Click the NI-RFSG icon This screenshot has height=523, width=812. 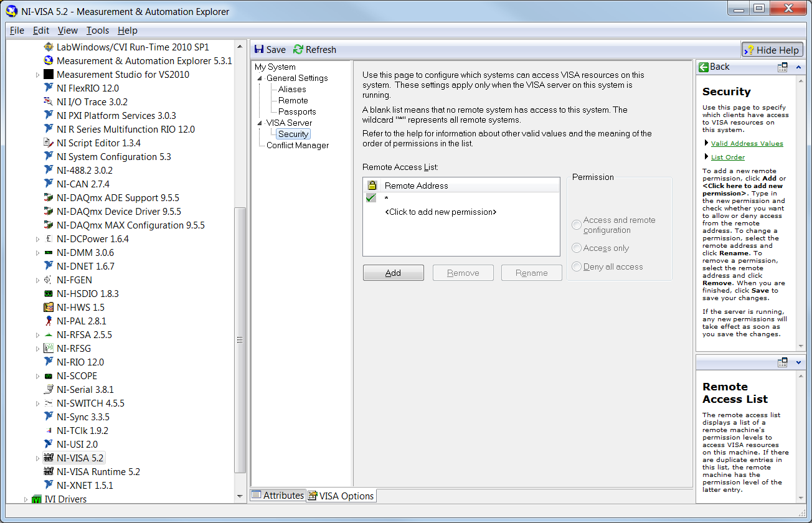(49, 348)
